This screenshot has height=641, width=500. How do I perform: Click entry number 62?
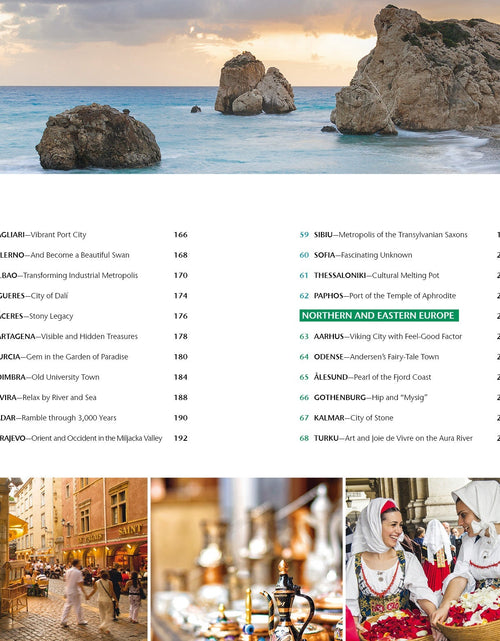(x=304, y=296)
